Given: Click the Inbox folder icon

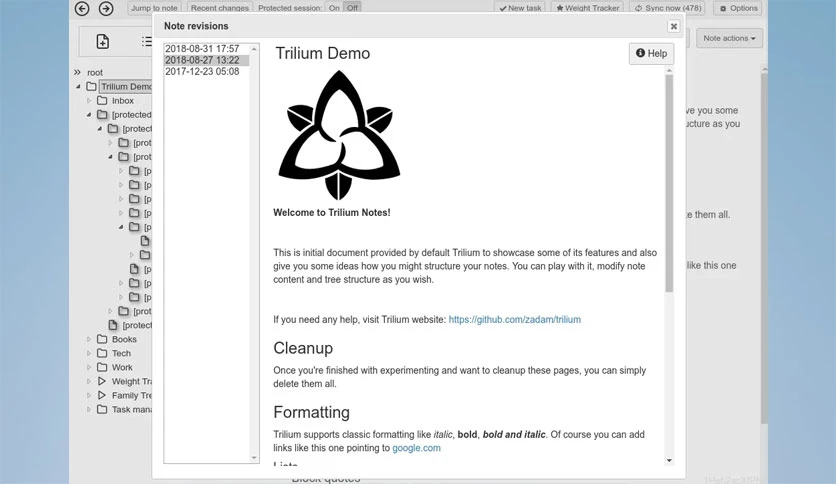Looking at the screenshot, I should 102,100.
